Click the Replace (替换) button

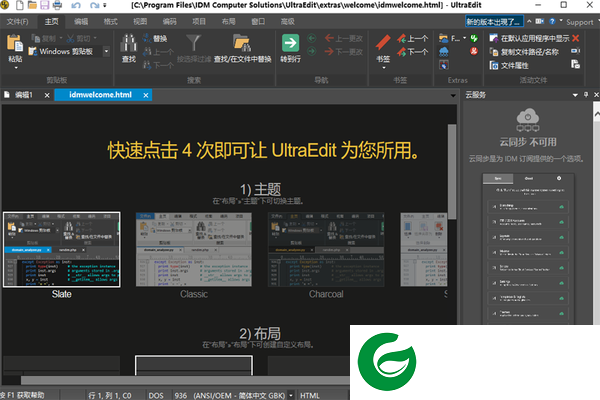point(155,38)
